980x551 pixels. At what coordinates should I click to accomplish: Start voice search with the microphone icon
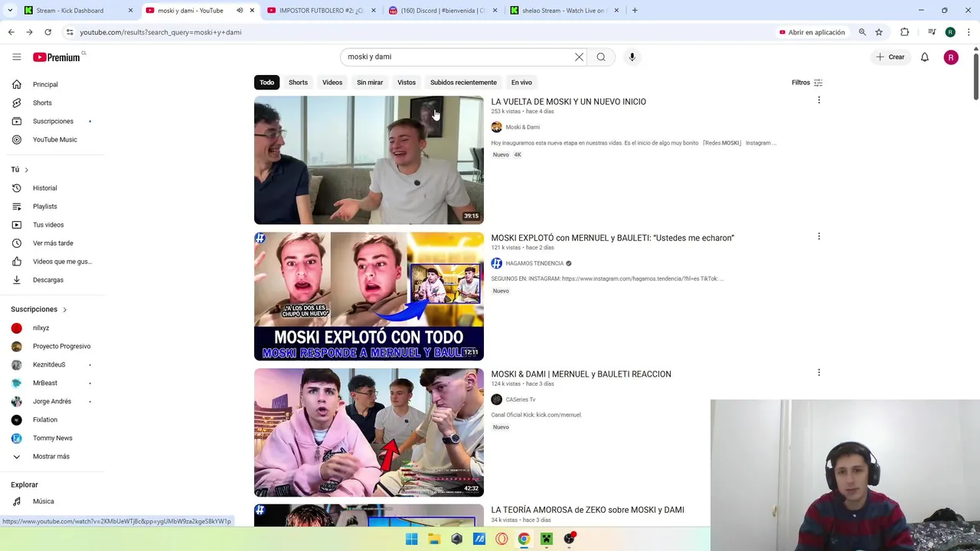click(632, 57)
